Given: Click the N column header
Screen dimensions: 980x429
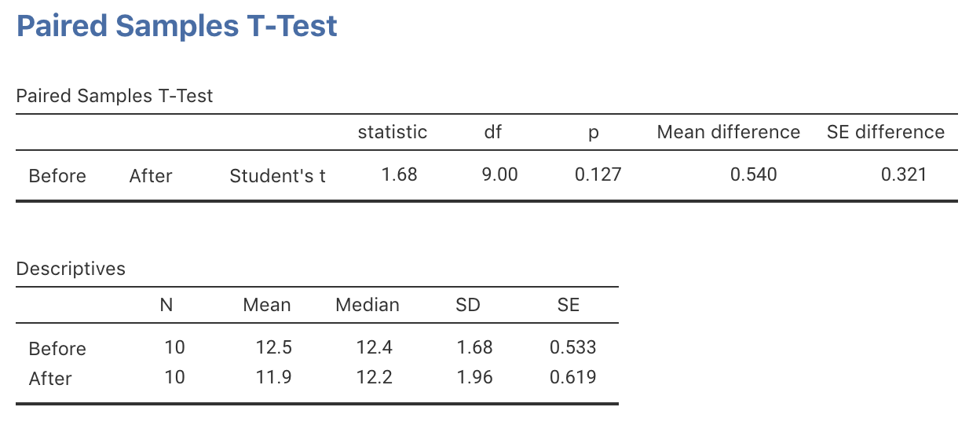Looking at the screenshot, I should (x=166, y=305).
